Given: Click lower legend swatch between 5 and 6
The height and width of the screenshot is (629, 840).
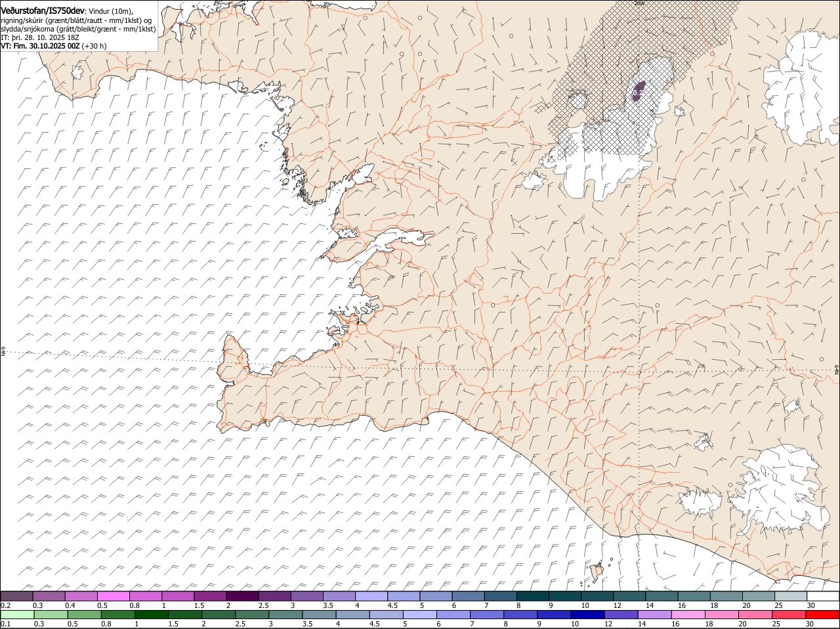Looking at the screenshot, I should (x=419, y=615).
